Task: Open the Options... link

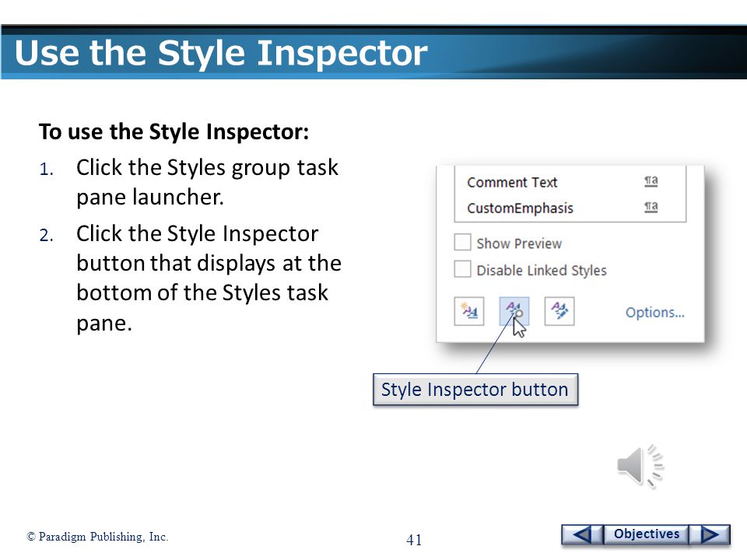Action: point(654,313)
